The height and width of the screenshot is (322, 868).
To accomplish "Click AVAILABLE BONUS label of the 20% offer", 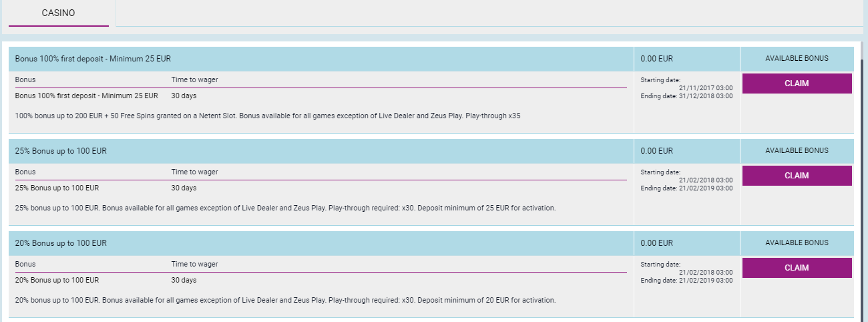I will click(x=797, y=243).
